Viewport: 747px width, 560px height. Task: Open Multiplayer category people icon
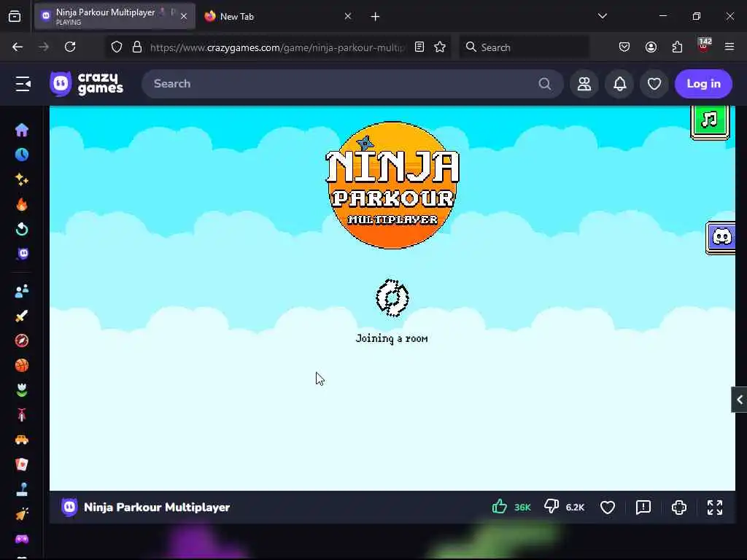22,291
